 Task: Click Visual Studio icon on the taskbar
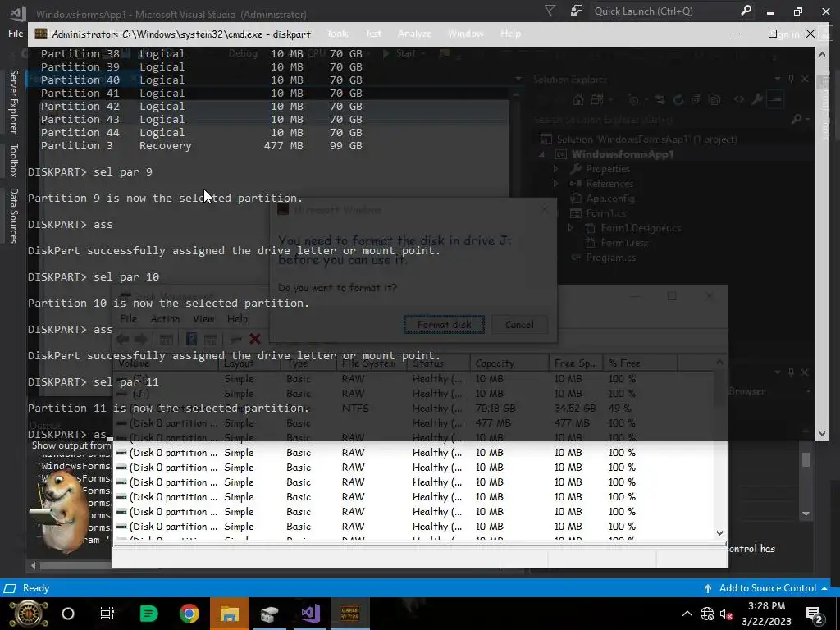click(x=310, y=614)
